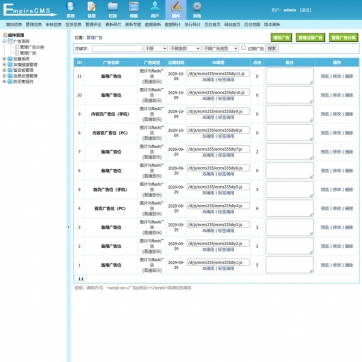Open the 管理信息 submenu item

(x=34, y=24)
